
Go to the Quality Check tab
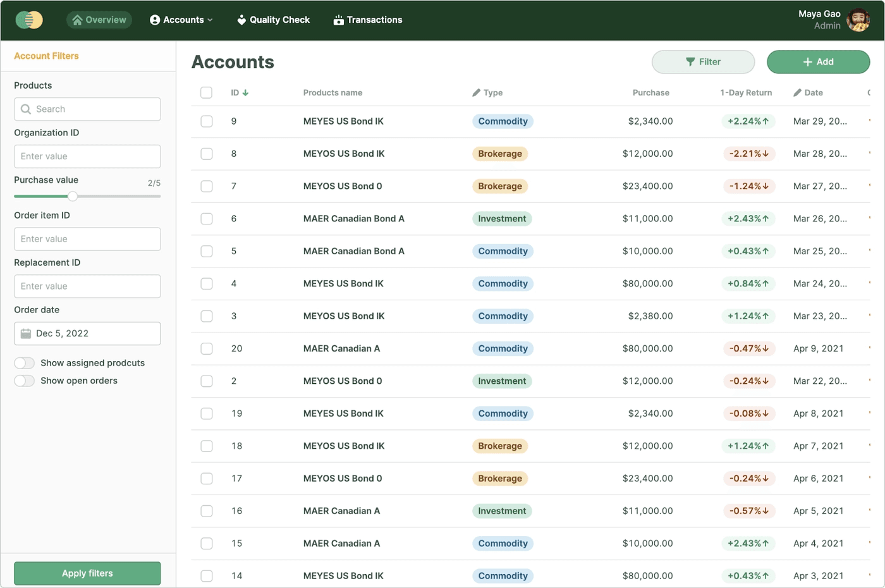coord(273,20)
